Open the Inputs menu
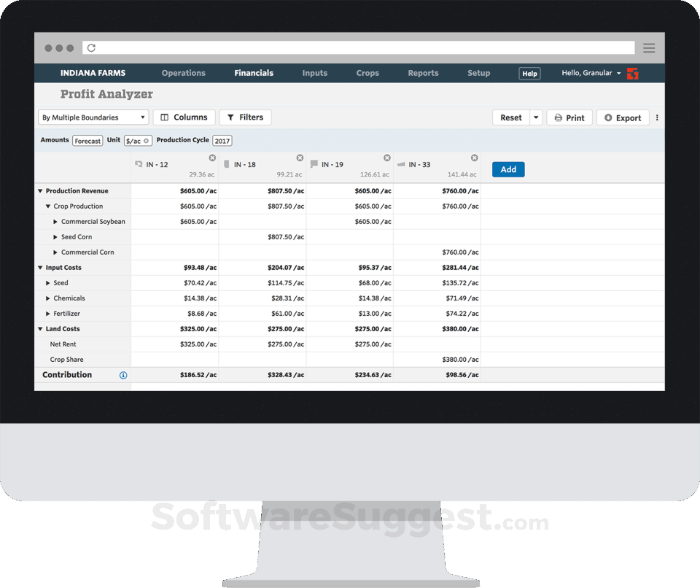Screen dimensions: 700x588 click(315, 73)
